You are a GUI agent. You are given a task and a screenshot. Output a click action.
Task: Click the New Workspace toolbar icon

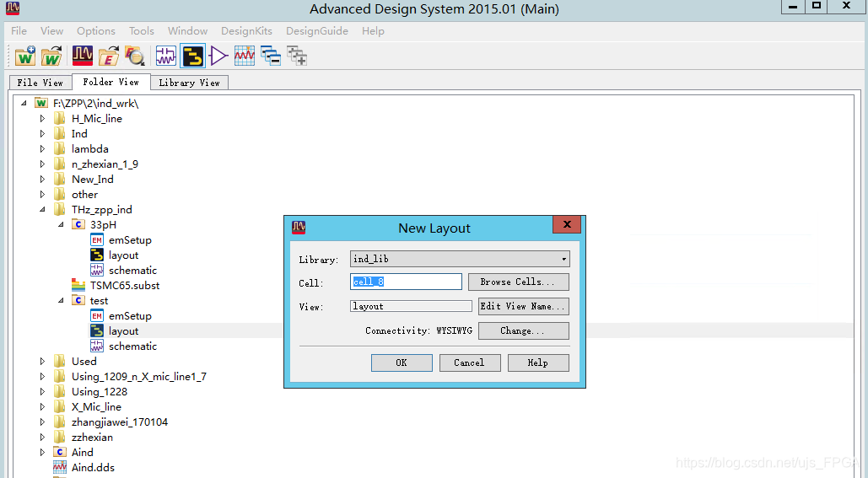tap(25, 56)
